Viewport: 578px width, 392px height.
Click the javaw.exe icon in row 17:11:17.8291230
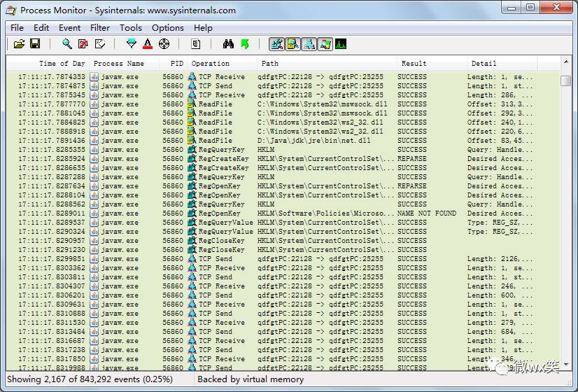point(94,250)
